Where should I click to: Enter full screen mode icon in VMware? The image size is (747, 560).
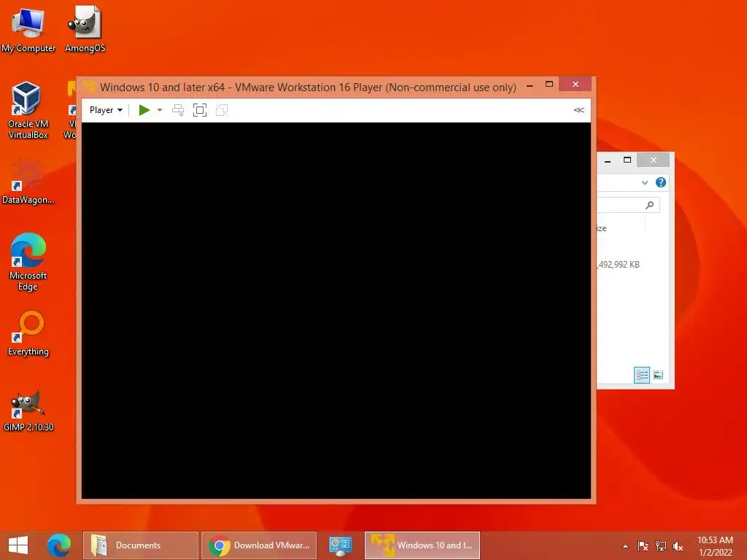(x=200, y=110)
